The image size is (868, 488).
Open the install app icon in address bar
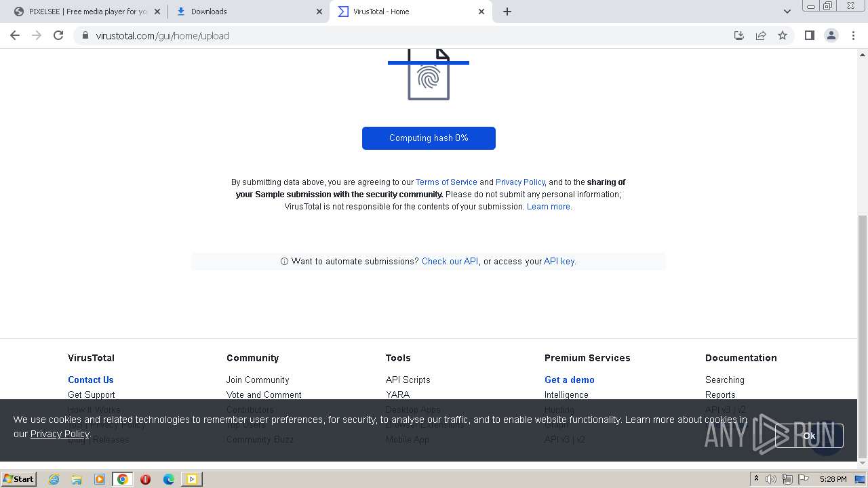click(x=739, y=35)
